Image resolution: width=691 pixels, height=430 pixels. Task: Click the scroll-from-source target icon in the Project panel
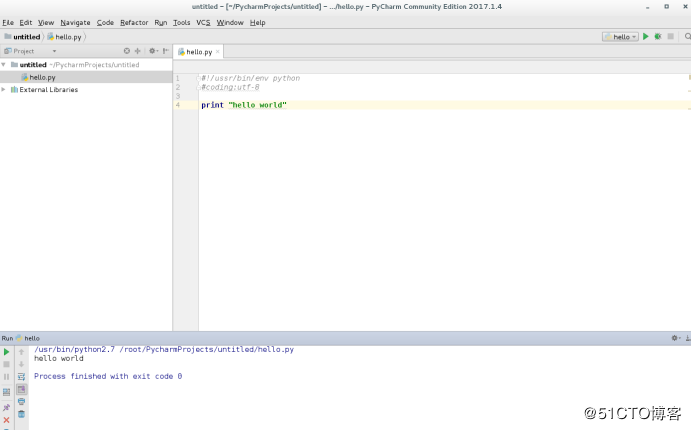[127, 51]
